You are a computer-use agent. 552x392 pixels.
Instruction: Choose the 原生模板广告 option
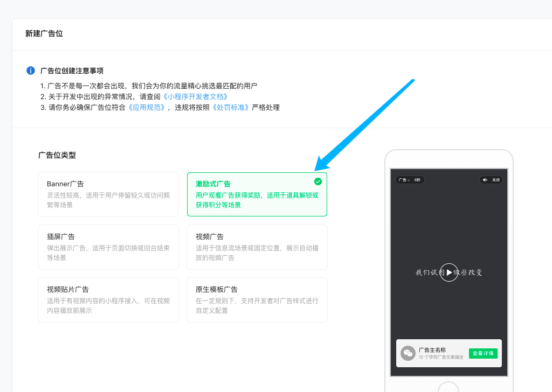click(x=257, y=300)
